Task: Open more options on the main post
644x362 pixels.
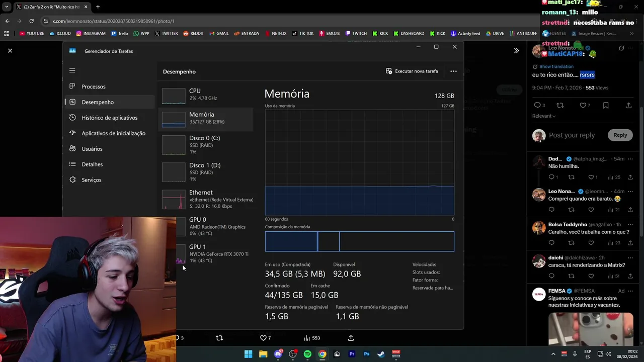Action: (630, 48)
